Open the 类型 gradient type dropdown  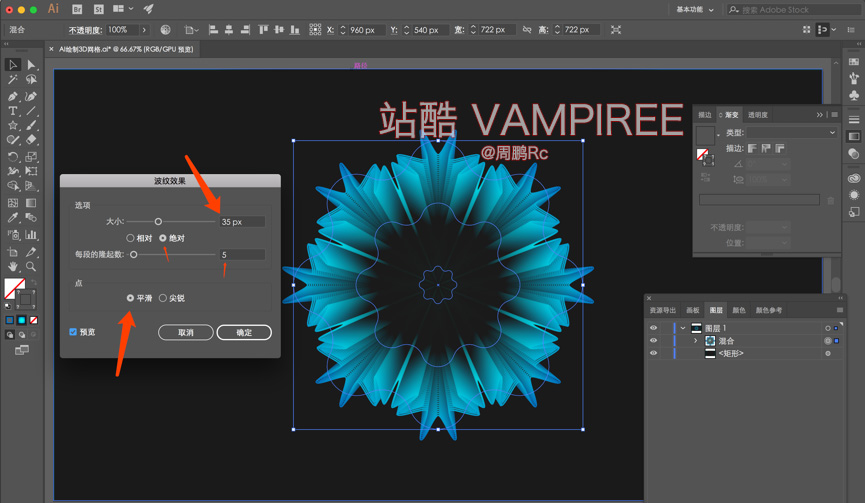[x=792, y=133]
